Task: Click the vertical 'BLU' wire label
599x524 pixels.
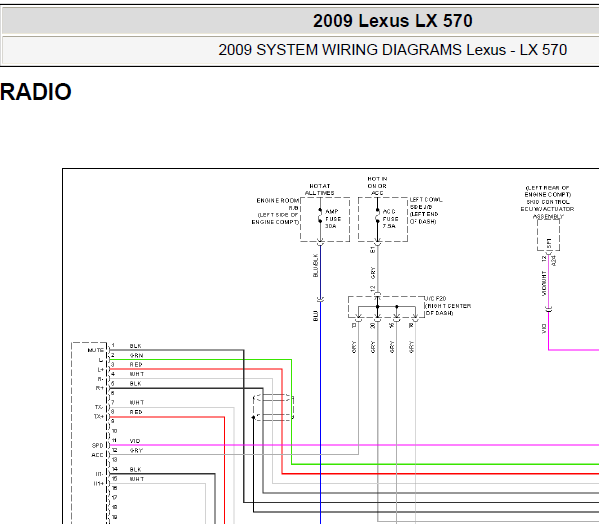Action: (x=316, y=316)
